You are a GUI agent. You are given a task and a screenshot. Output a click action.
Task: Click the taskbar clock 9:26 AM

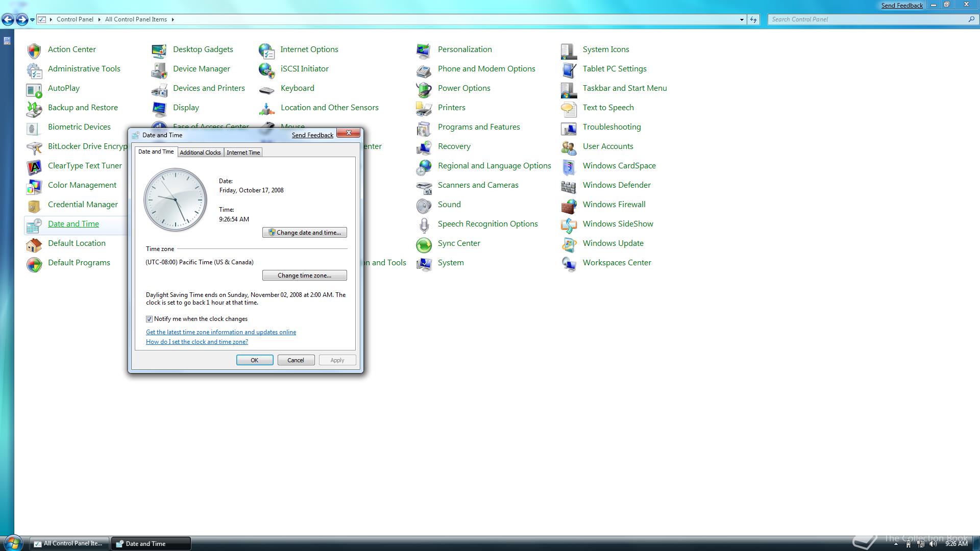(956, 544)
